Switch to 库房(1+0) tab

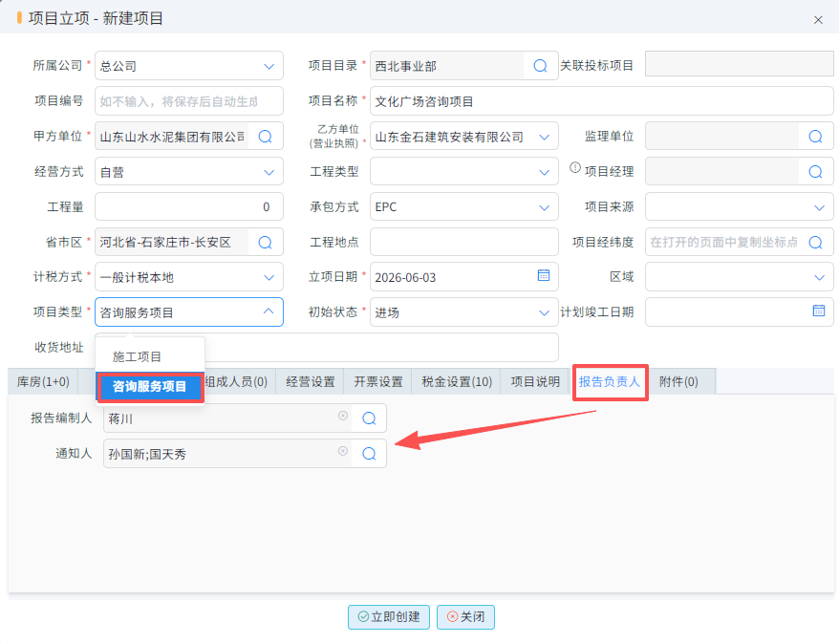click(x=43, y=381)
